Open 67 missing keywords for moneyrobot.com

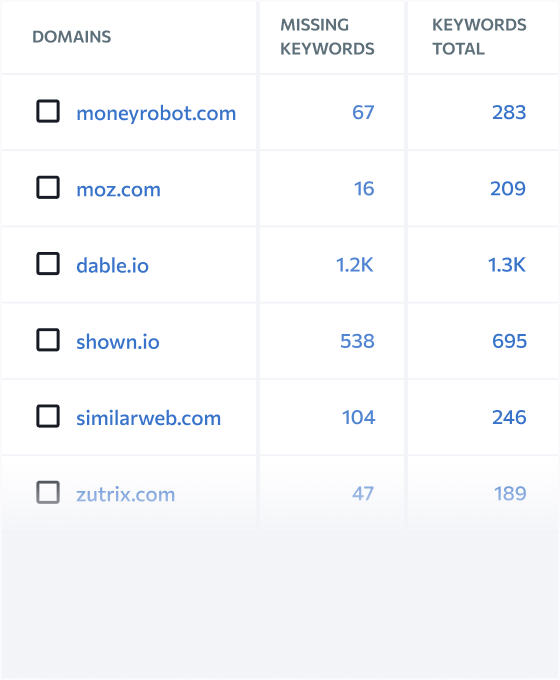(x=363, y=112)
